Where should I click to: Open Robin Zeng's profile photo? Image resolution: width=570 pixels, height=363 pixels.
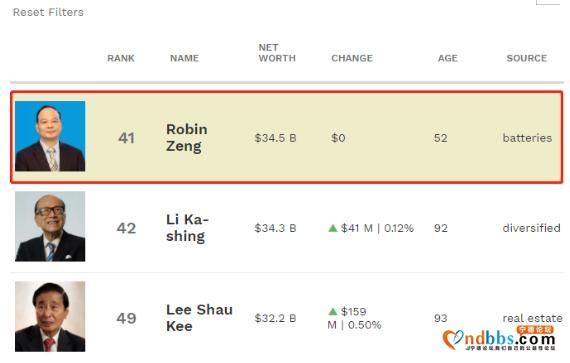tap(50, 136)
